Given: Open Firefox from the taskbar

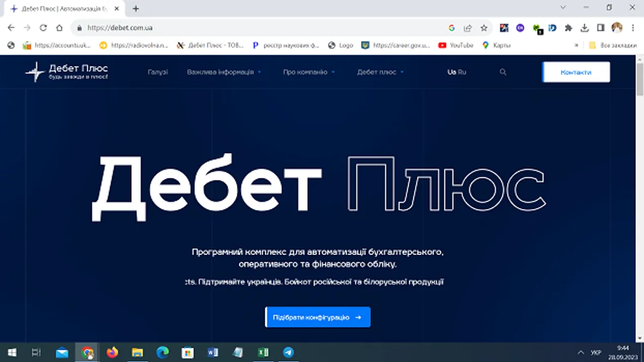Looking at the screenshot, I should coord(112,352).
